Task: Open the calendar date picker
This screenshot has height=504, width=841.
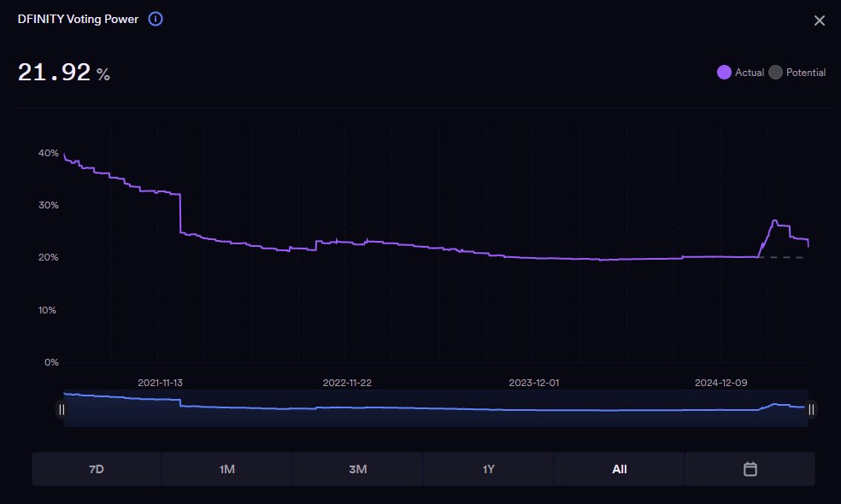Action: pos(750,469)
